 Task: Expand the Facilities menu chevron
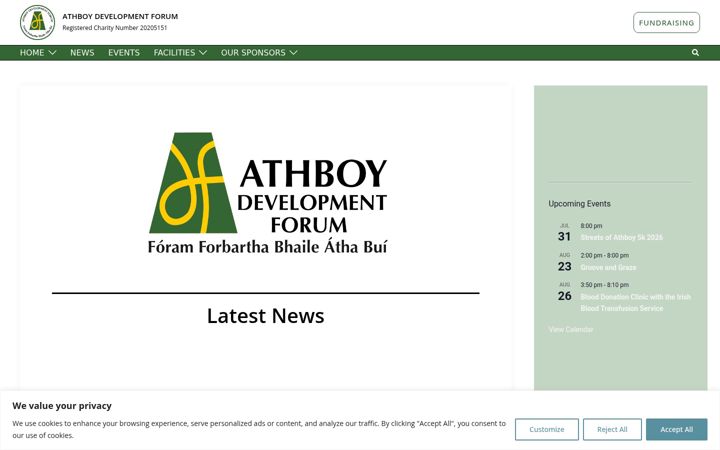pyautogui.click(x=202, y=53)
